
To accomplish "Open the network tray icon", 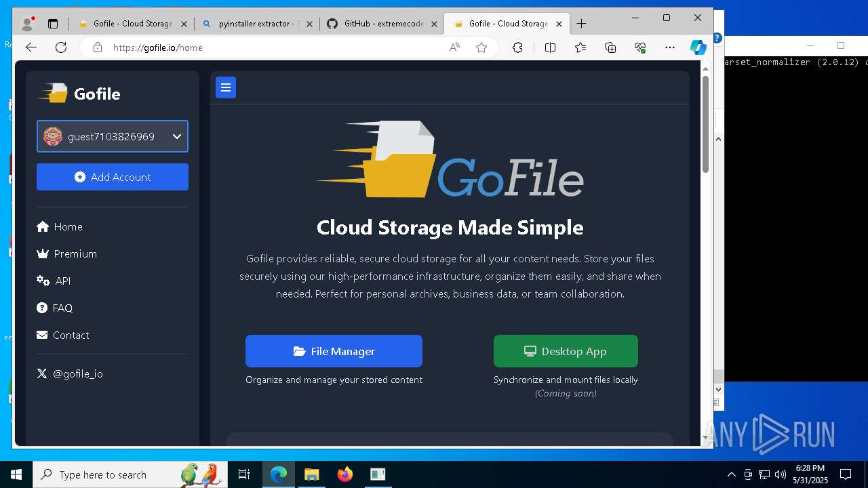I will pyautogui.click(x=764, y=474).
